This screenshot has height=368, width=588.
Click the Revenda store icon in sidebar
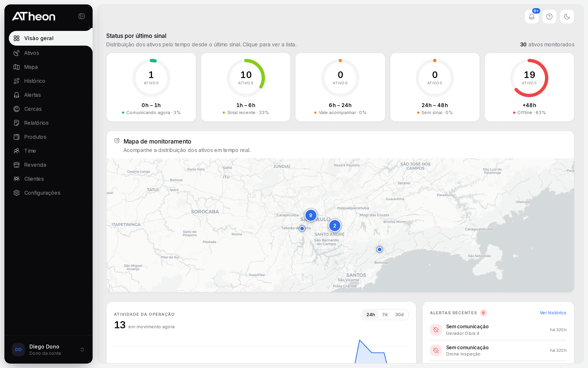(17, 165)
